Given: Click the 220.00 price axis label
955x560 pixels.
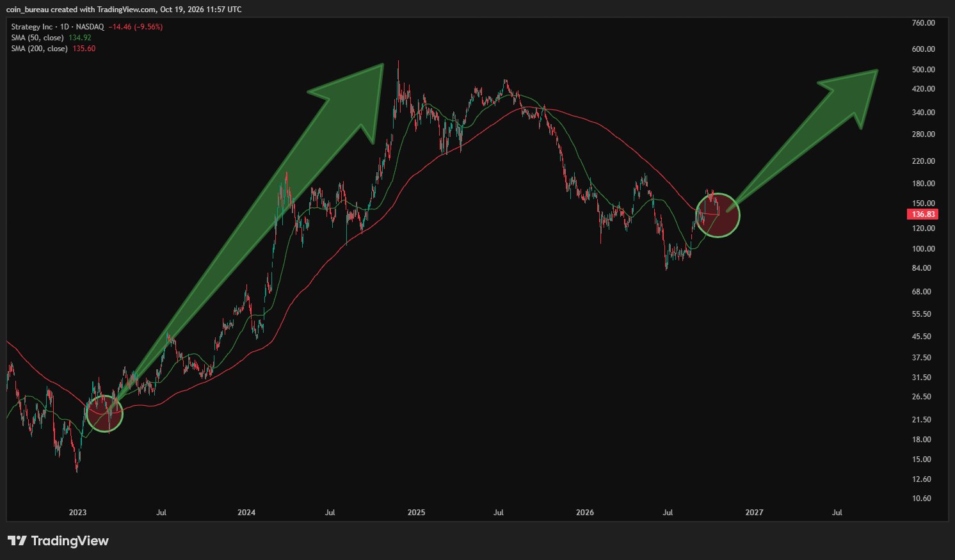Looking at the screenshot, I should (x=923, y=161).
